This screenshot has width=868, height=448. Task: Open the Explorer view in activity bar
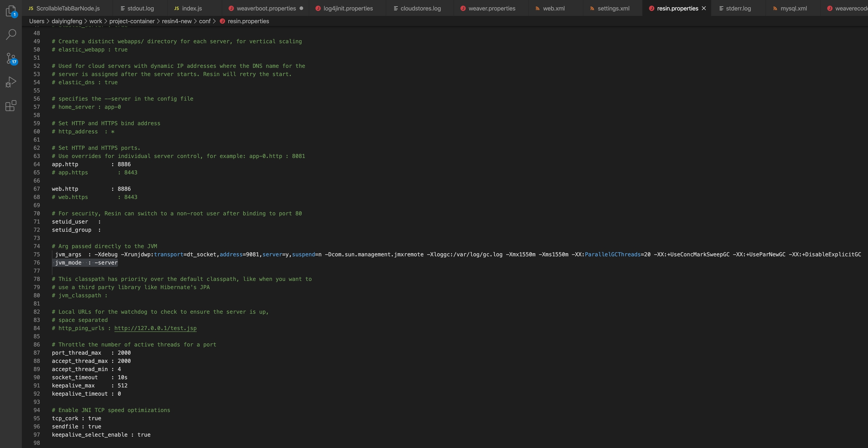click(11, 11)
